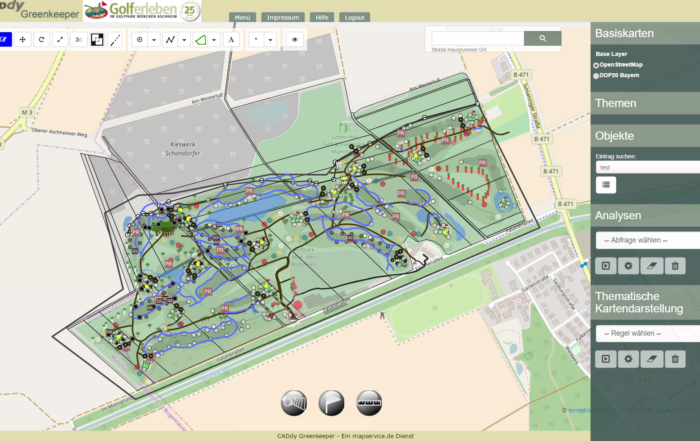Image resolution: width=700 pixels, height=441 pixels.
Task: Click the ruler measurement round button
Action: click(x=370, y=401)
